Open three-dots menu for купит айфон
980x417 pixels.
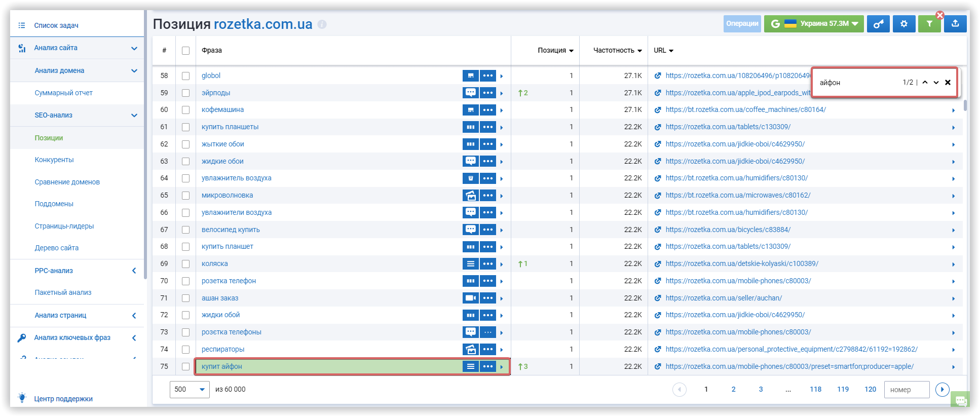pyautogui.click(x=488, y=366)
